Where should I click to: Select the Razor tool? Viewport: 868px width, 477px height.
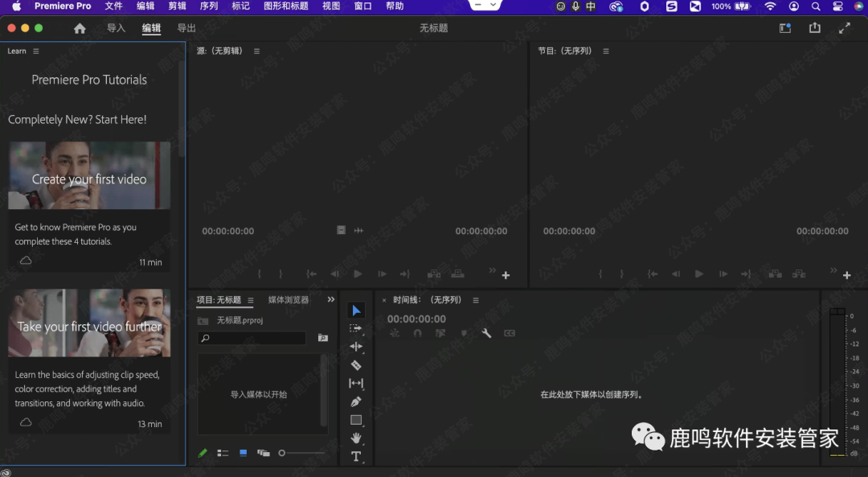click(356, 364)
